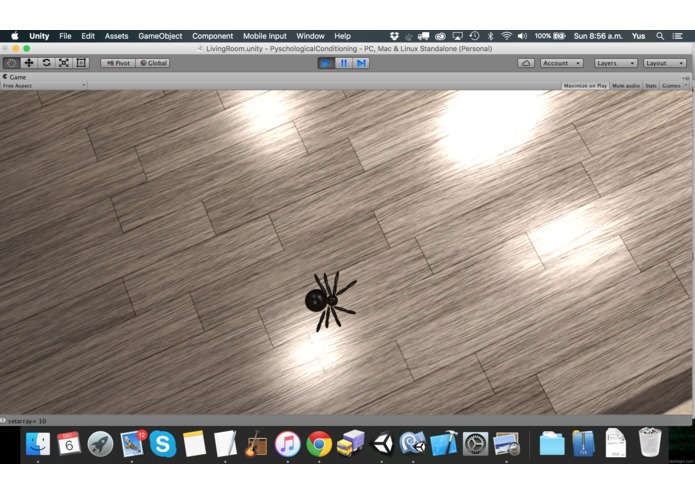Toggle the Stats overlay

[x=651, y=86]
